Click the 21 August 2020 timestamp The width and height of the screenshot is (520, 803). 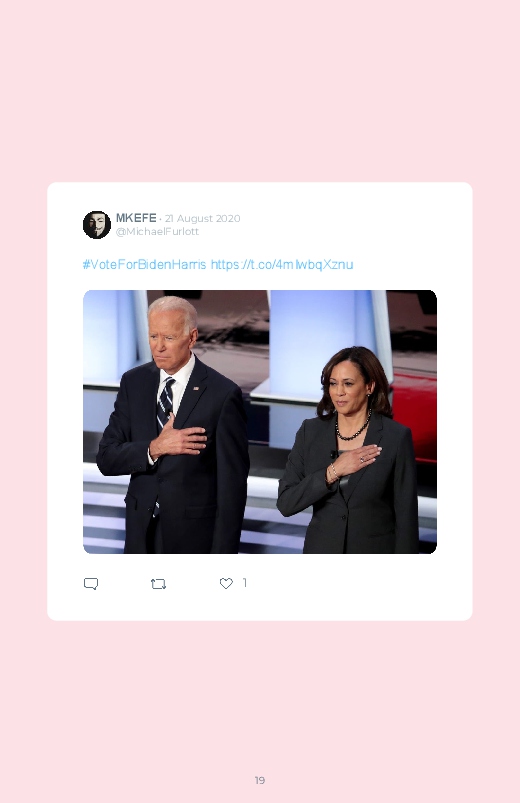202,219
